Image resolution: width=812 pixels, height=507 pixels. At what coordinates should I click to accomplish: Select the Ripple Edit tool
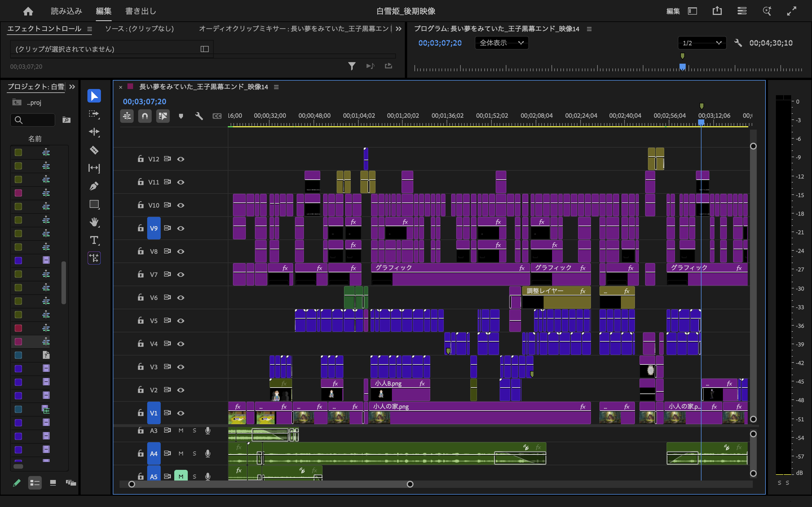[94, 132]
